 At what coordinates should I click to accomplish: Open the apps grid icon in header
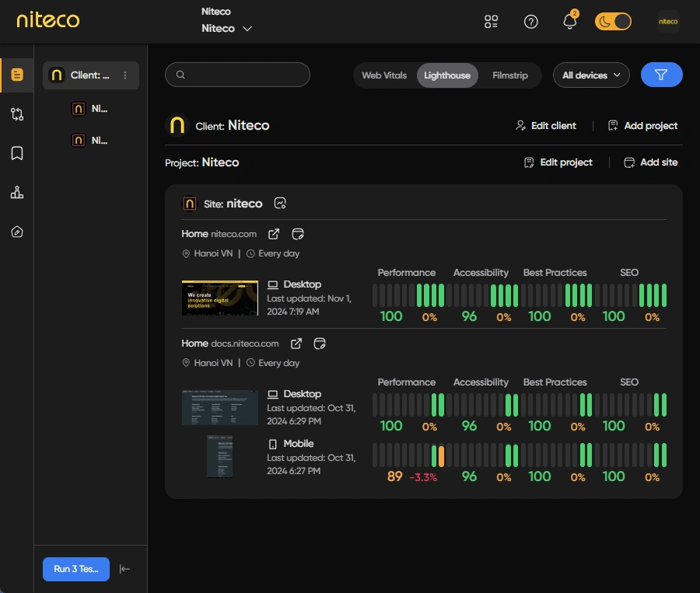491,22
